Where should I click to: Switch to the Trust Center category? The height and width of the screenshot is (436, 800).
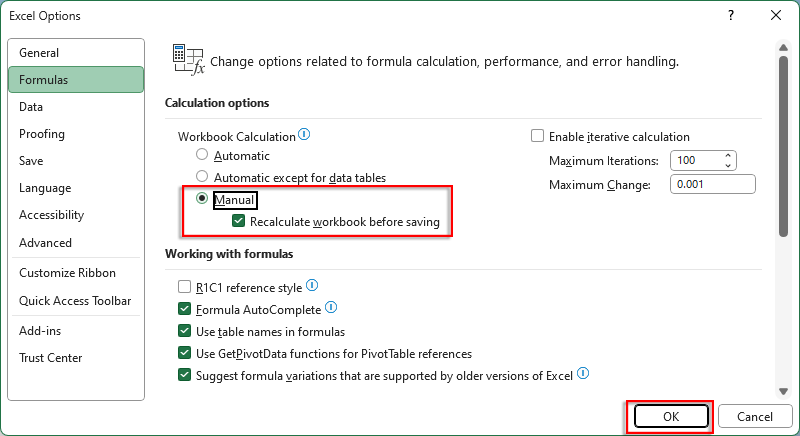[51, 358]
